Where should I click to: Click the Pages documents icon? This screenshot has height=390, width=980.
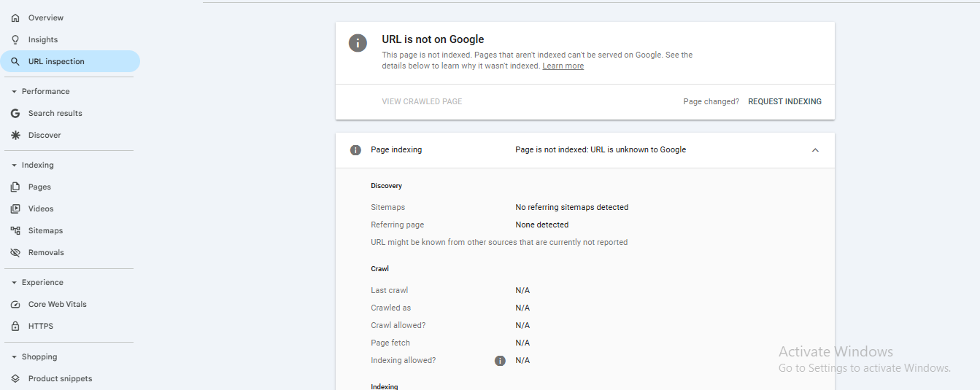(x=15, y=187)
